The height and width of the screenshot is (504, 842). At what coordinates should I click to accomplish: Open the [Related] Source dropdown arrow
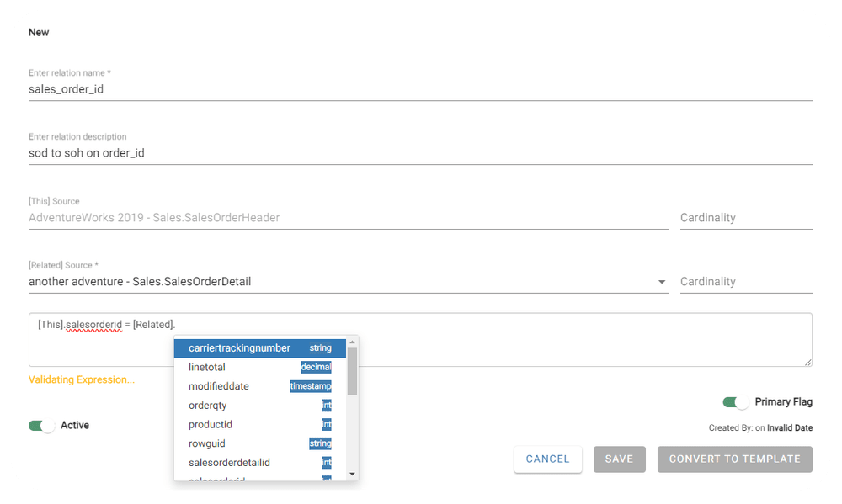pos(662,282)
